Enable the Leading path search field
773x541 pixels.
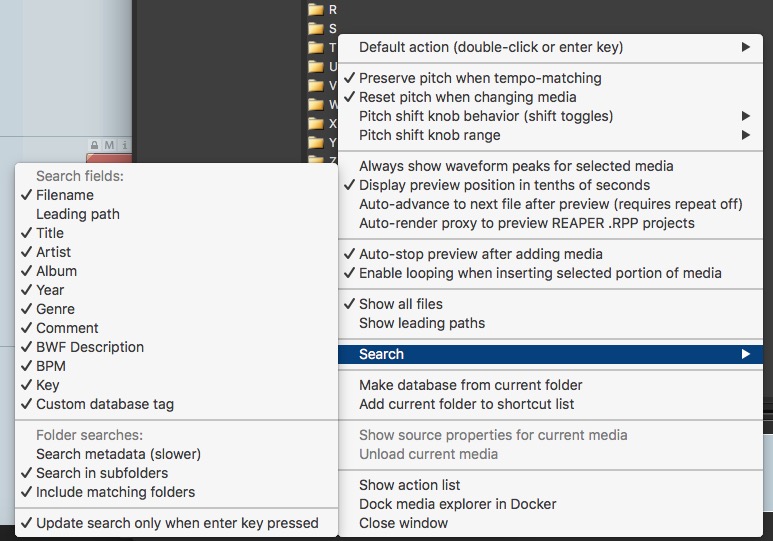[x=77, y=214]
